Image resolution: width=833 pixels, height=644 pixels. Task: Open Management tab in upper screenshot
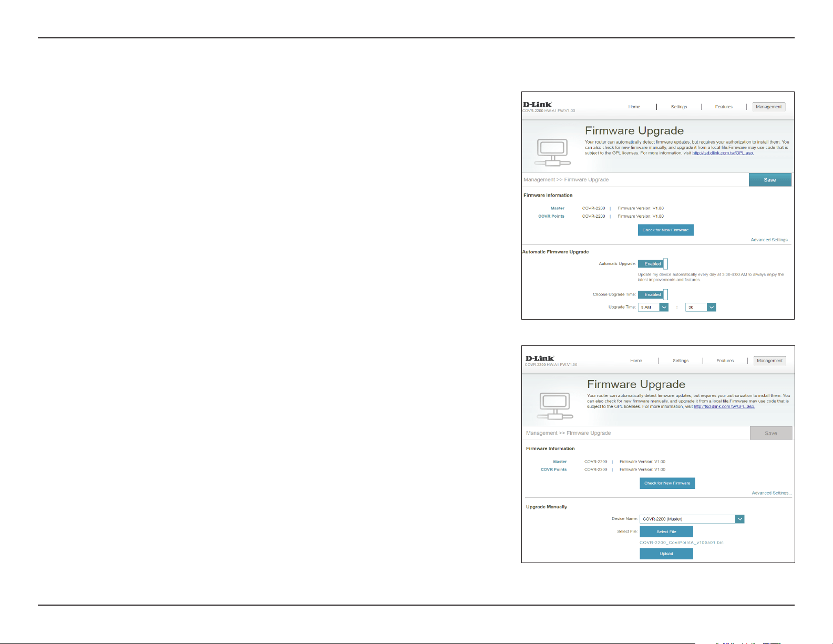pos(769,107)
